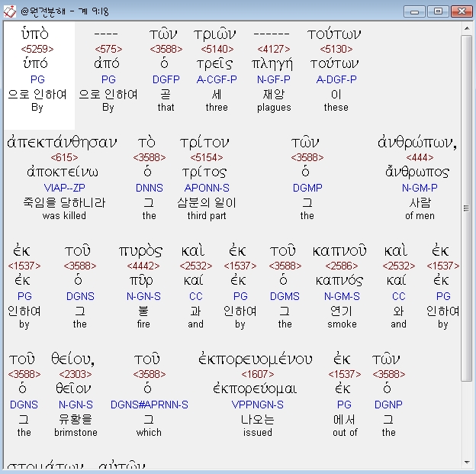Click Strong's number <5259>
This screenshot has height=474, width=476.
(37, 49)
